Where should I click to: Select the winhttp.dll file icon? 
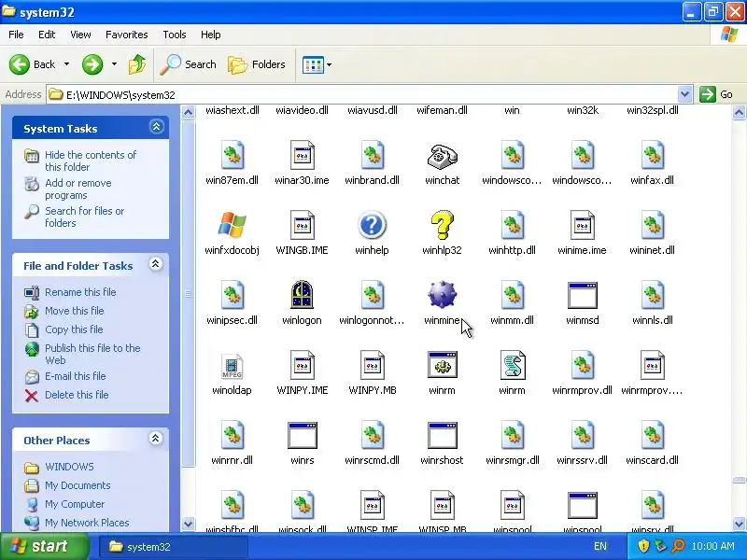pos(512,225)
